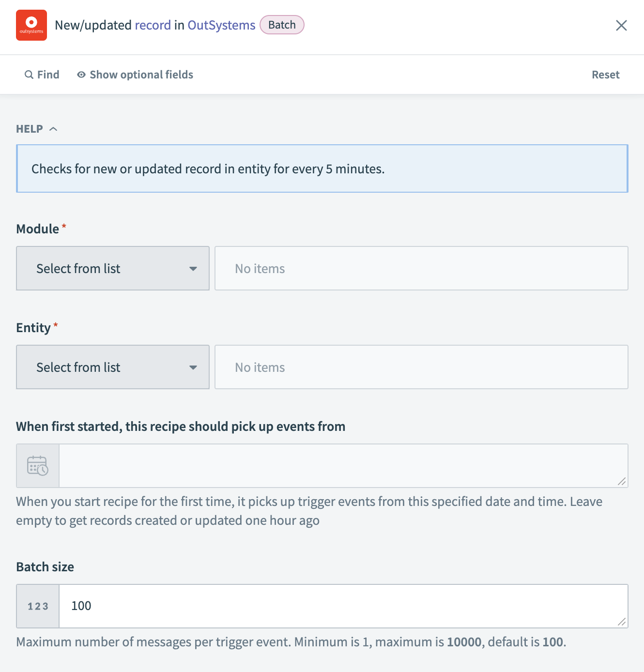Image resolution: width=644 pixels, height=672 pixels.
Task: Click the Batch size input showing 100
Action: 339,606
